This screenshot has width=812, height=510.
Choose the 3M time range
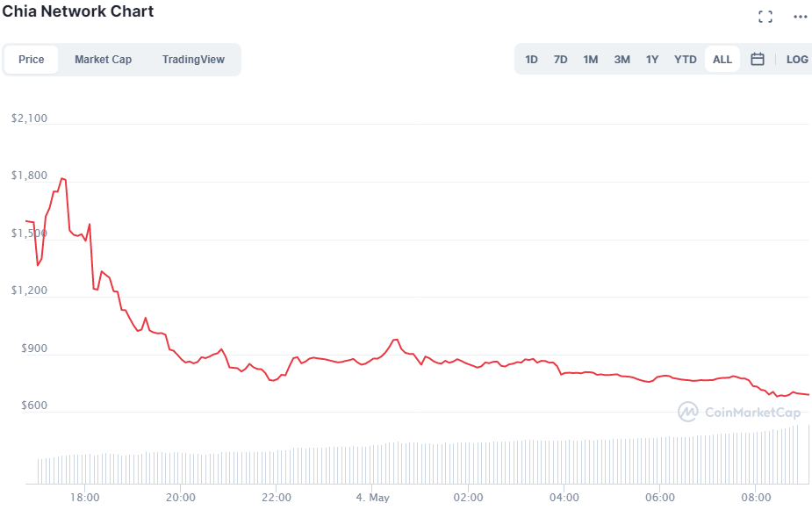point(622,60)
